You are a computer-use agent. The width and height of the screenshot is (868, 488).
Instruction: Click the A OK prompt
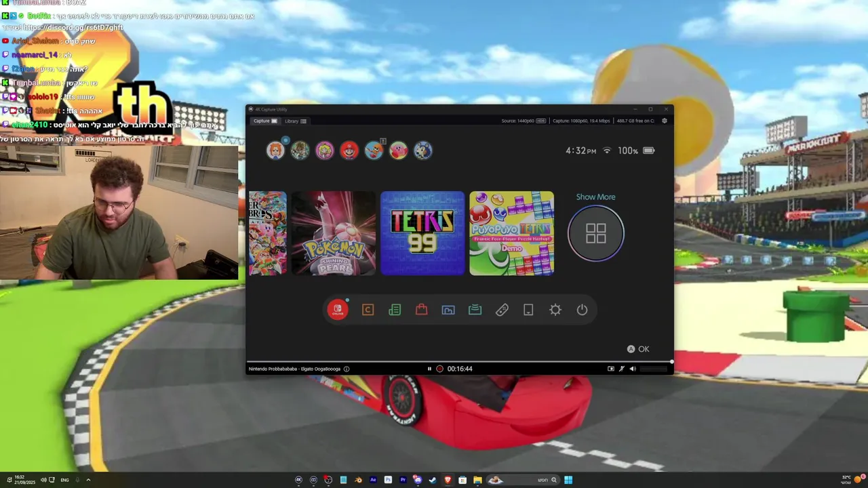[638, 349]
